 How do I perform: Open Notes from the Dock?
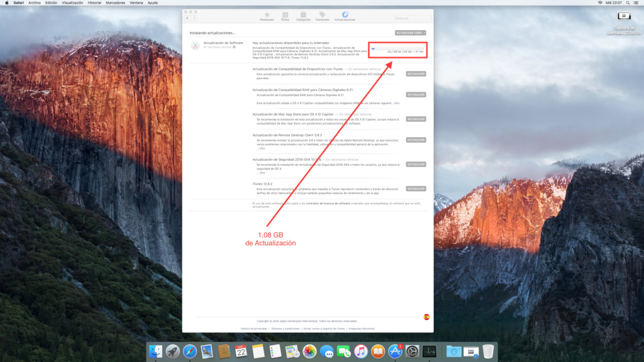click(x=258, y=351)
